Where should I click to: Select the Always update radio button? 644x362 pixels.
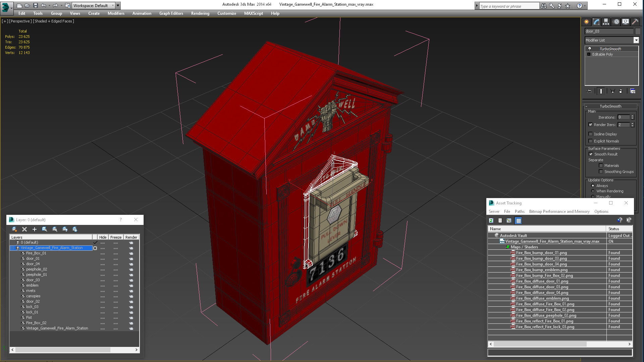593,186
